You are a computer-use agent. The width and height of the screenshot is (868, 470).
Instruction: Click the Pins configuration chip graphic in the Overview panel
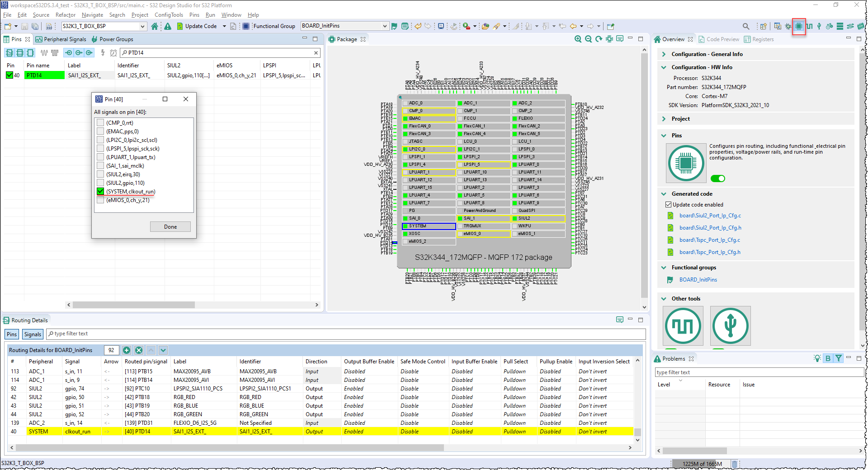(686, 163)
